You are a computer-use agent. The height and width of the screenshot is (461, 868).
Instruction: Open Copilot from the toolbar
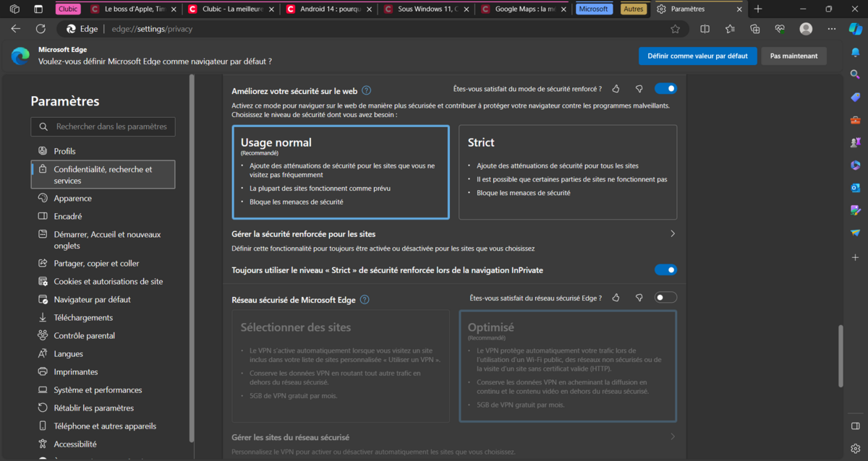pos(856,29)
